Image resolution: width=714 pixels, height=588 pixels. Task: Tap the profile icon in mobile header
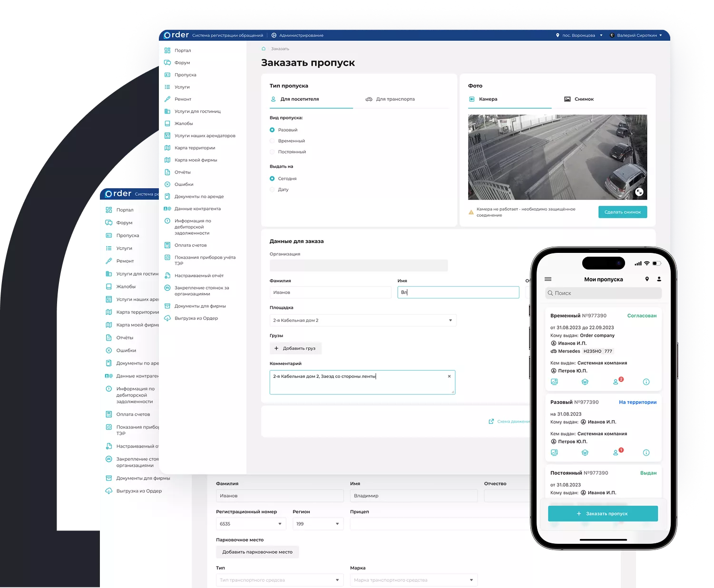pyautogui.click(x=659, y=279)
